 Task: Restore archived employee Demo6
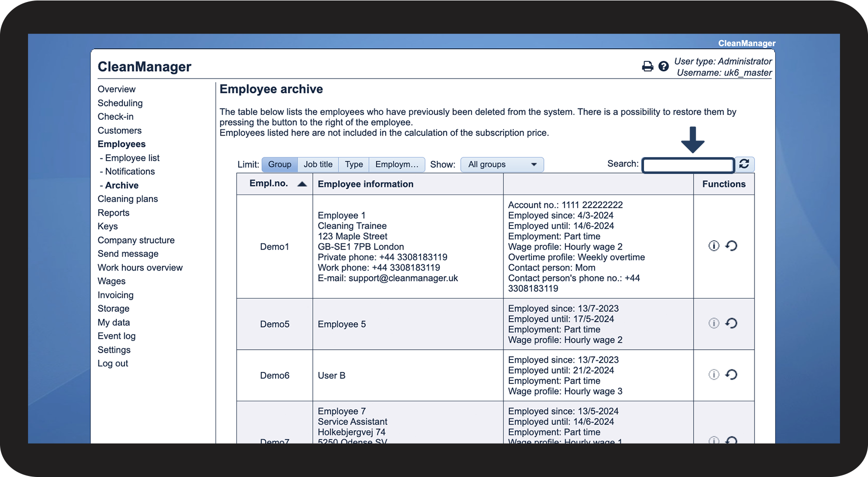pos(731,375)
